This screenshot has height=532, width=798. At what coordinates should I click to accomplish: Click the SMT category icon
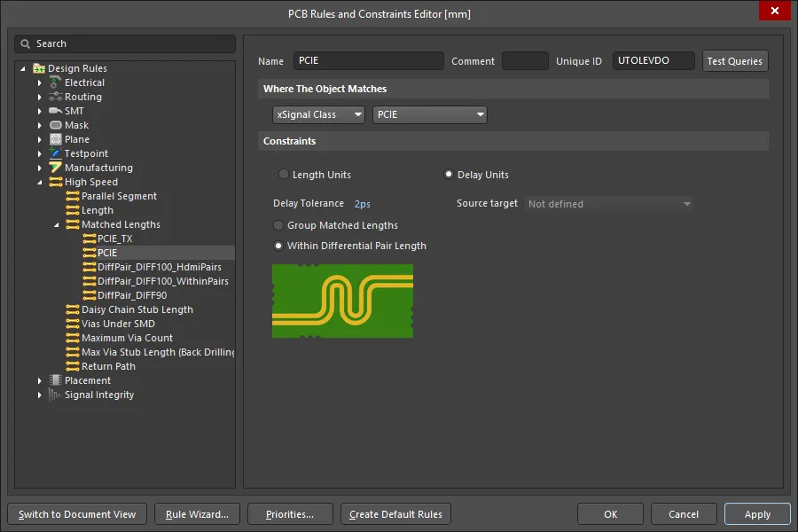(56, 111)
